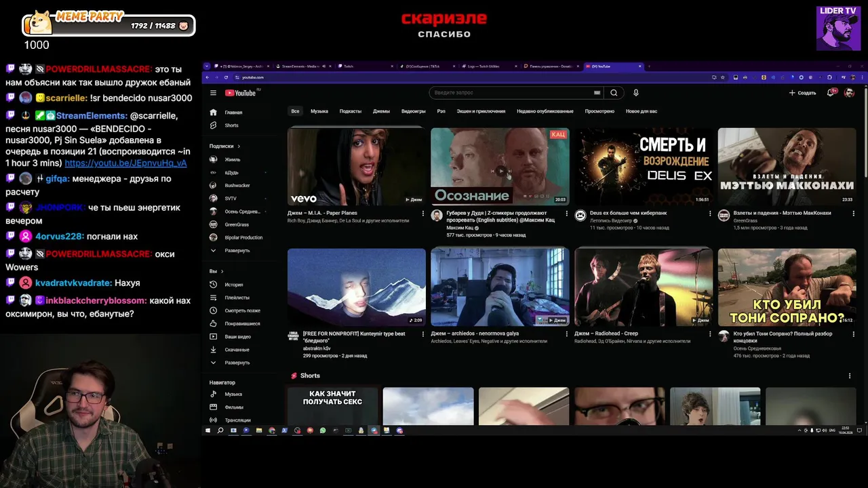Image resolution: width=868 pixels, height=488 pixels.
Task: Start voice search with microphone icon
Action: click(635, 93)
